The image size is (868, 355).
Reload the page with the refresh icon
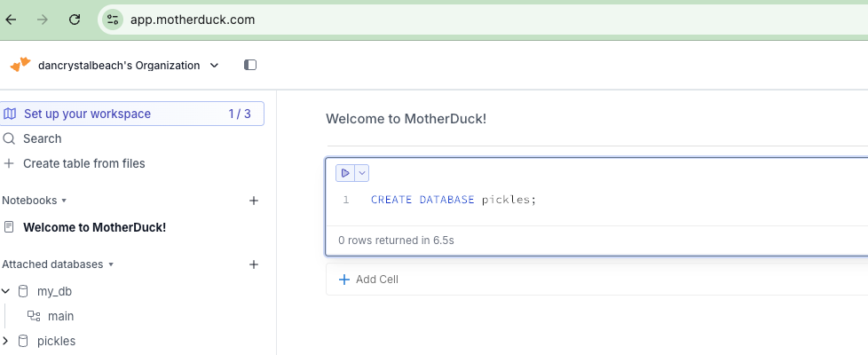[x=75, y=20]
